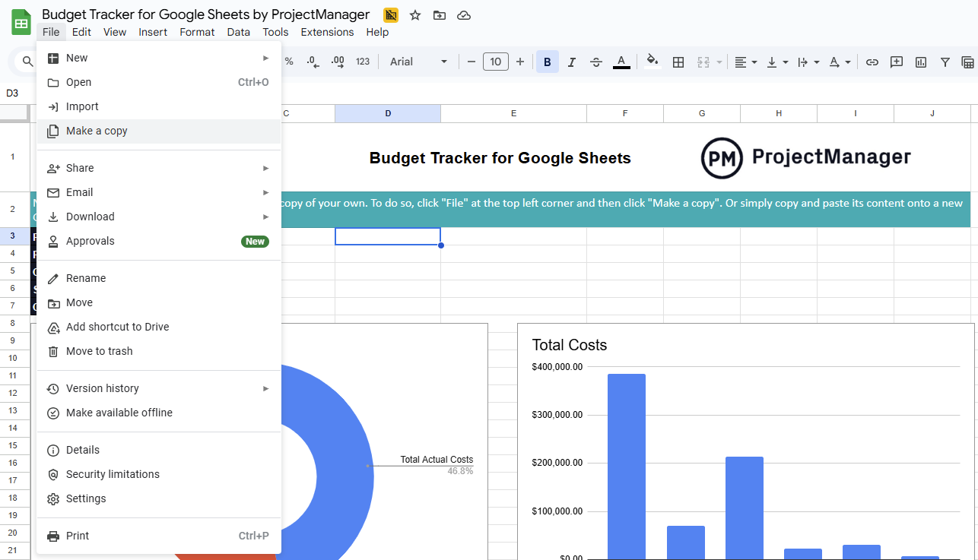978x560 pixels.
Task: Select row 1 header
Action: (12, 157)
